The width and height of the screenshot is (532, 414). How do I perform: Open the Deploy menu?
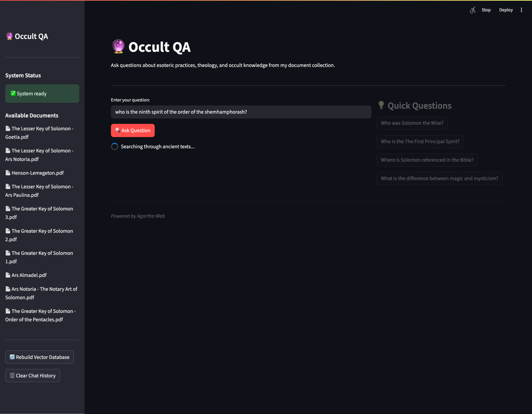click(506, 10)
